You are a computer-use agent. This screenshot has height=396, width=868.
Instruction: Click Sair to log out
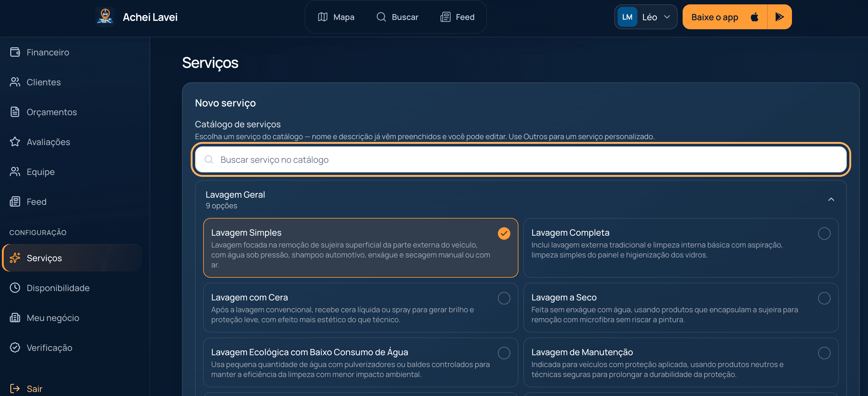click(26, 389)
